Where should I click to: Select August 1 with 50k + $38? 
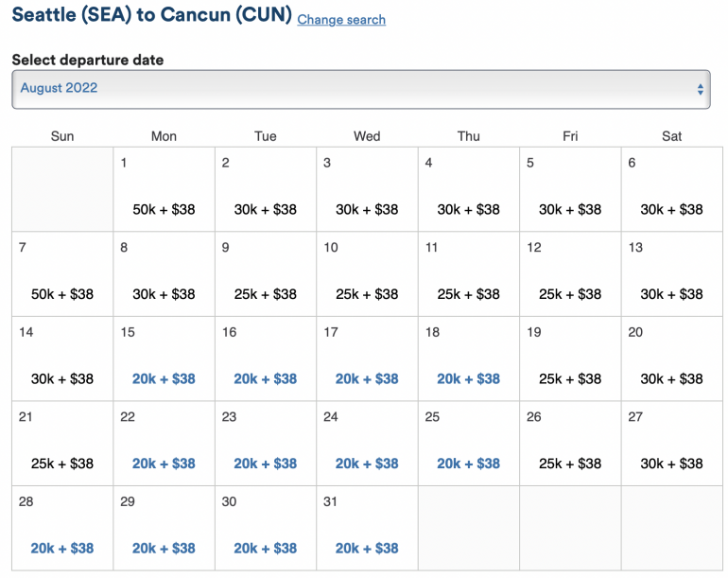pyautogui.click(x=164, y=209)
